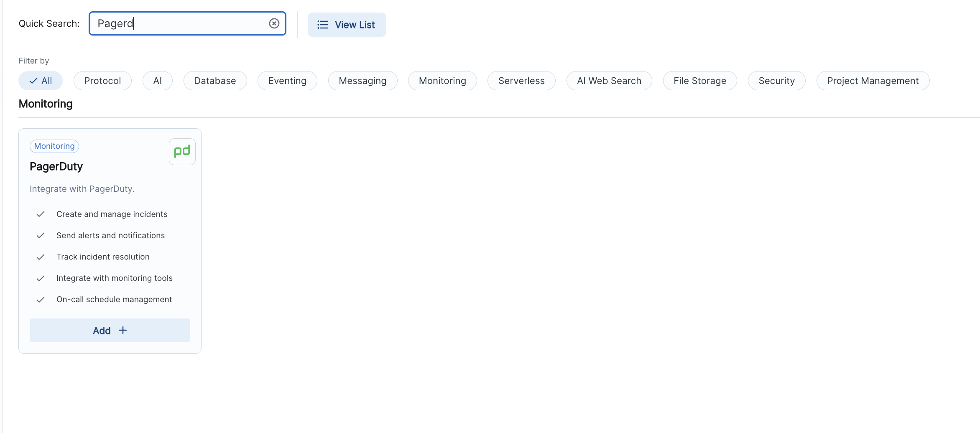Click the list icon in View List
This screenshot has width=980, height=433.
click(x=322, y=25)
